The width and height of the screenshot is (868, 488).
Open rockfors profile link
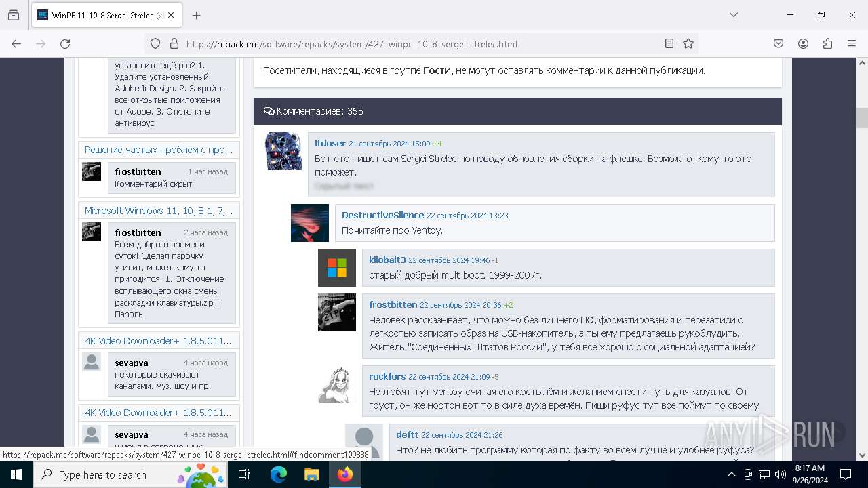387,376
